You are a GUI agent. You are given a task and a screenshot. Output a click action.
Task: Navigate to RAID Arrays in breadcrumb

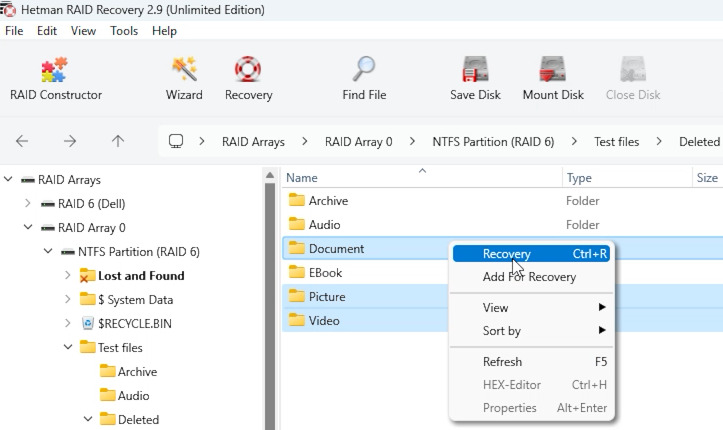(253, 141)
